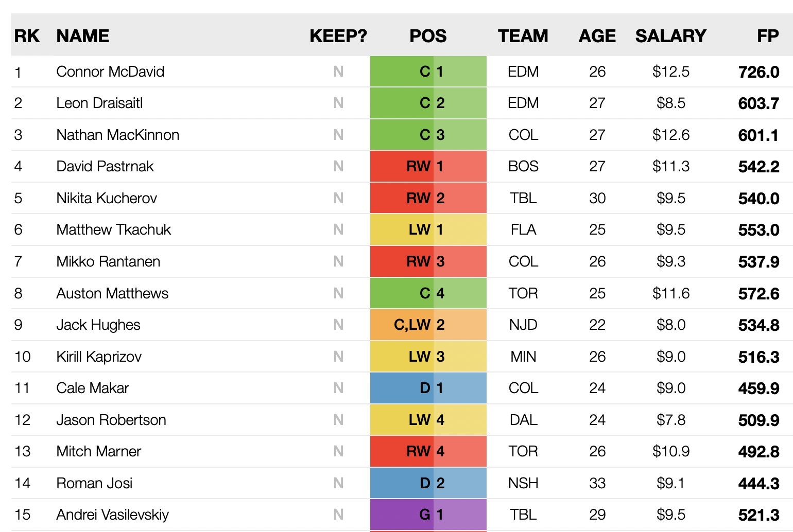793x532 pixels.
Task: Sort by the FP column header
Action: (767, 36)
